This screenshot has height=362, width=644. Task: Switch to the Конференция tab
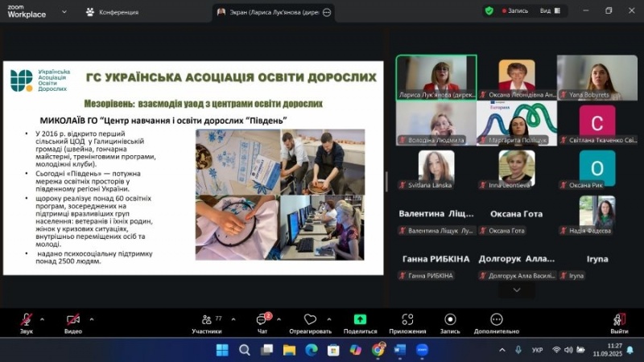(x=112, y=12)
